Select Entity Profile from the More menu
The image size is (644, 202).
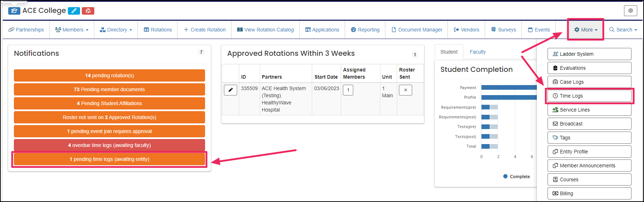pos(589,152)
